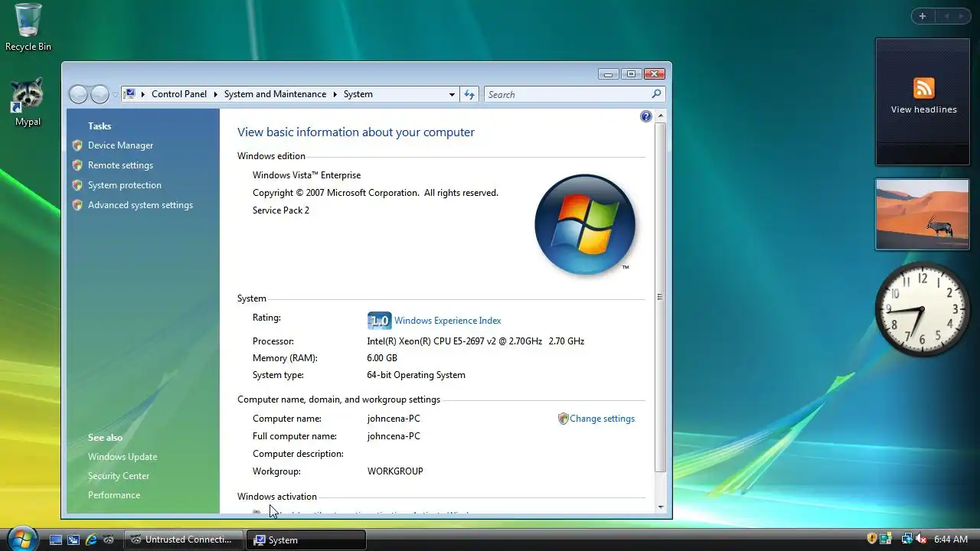This screenshot has width=980, height=551.
Task: Click the desert slideshow gadget picture
Action: (x=923, y=214)
